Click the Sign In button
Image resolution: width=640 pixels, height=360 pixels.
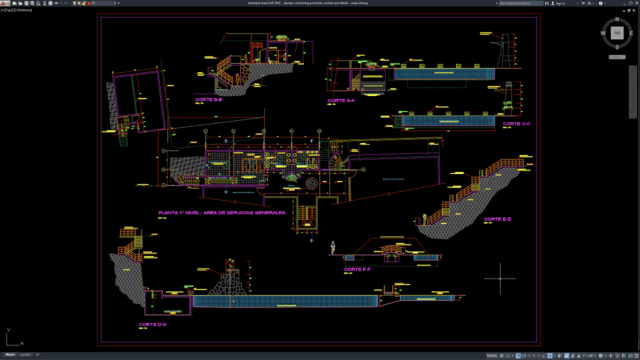point(559,3)
